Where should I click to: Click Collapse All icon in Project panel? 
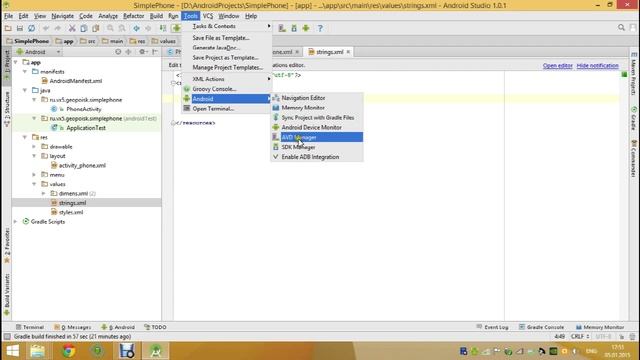[x=129, y=52]
